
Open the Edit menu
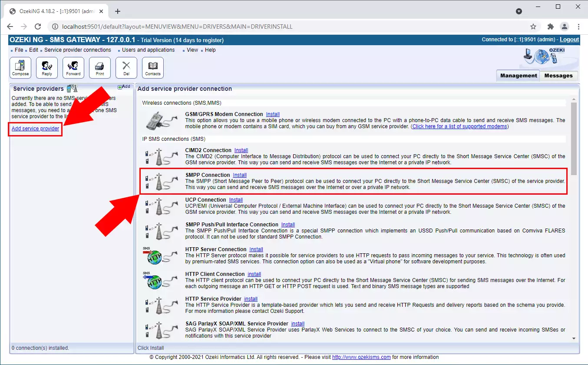[x=34, y=50]
